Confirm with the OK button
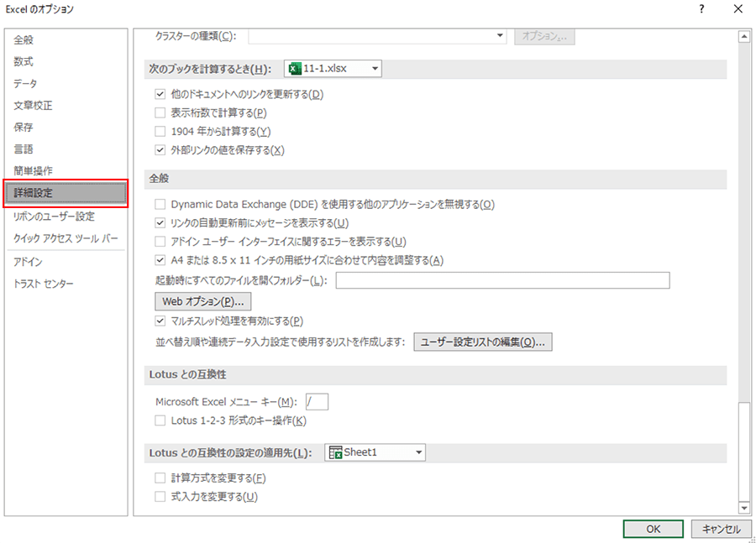Viewport: 756px width, 543px height. click(653, 529)
